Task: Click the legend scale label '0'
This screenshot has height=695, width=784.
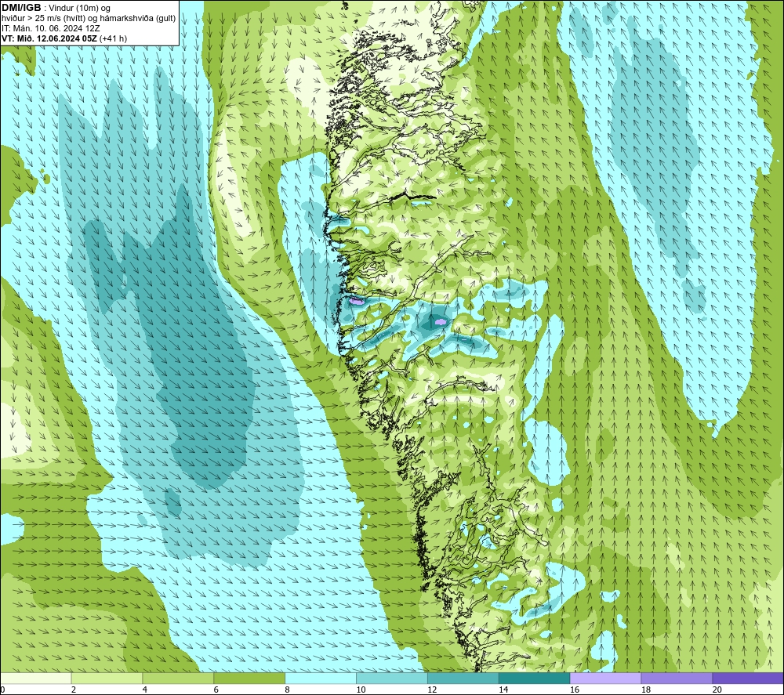Action: (x=3, y=690)
